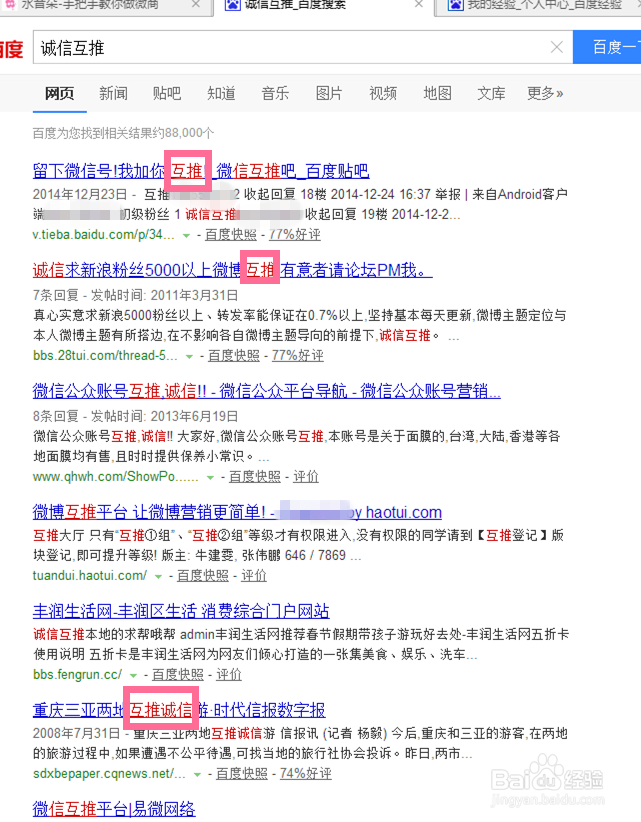Expand arrow next to www.qhwh.com URL
Screen dimensions: 641x822
click(x=210, y=478)
